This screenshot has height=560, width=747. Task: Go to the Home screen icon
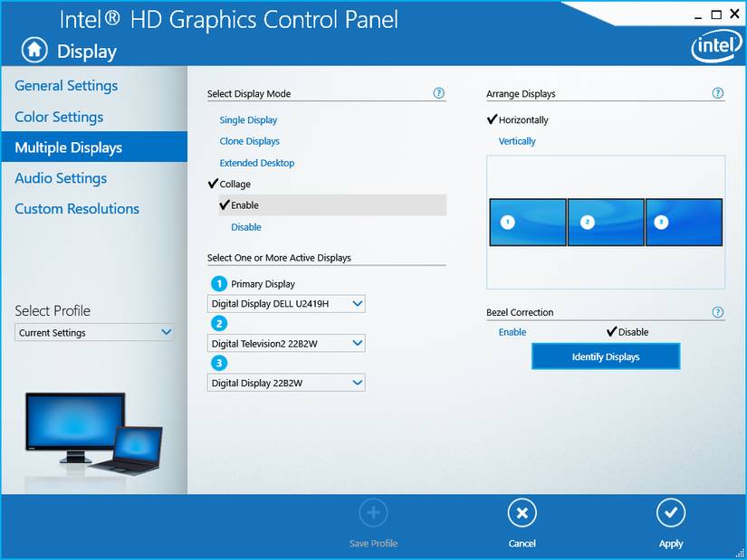pos(34,51)
